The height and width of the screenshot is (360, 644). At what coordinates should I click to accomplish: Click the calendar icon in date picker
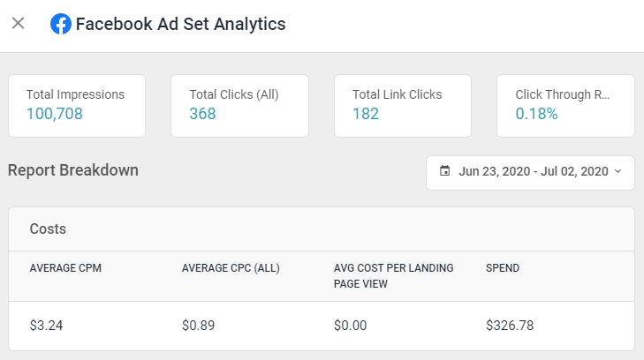444,171
